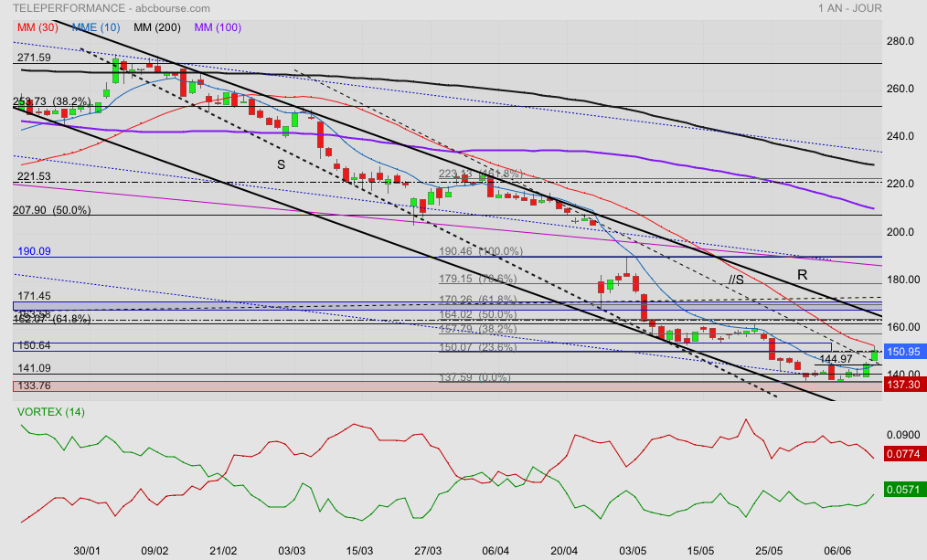The image size is (927, 560).
Task: Click the '1 AN - JOUR' period label
Action: click(850, 8)
